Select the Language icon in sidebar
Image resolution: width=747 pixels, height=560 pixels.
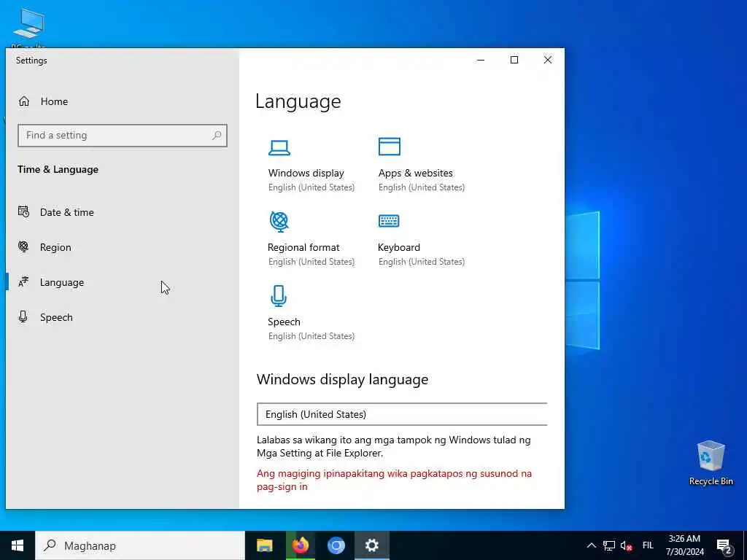[x=23, y=282]
